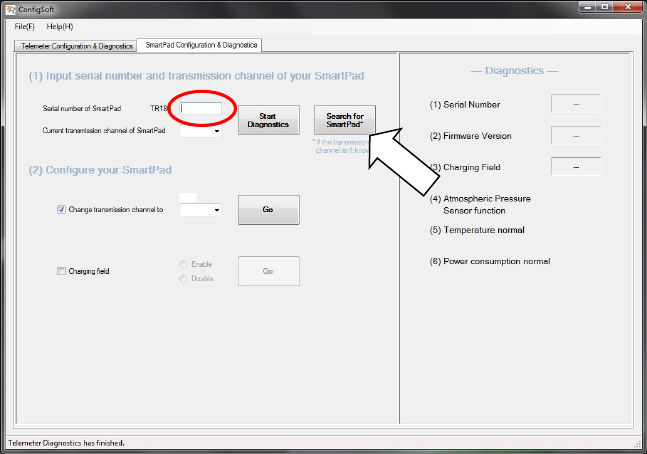
Task: Switch to Telemeter Configuration & Diagnostics tab
Action: (x=77, y=46)
